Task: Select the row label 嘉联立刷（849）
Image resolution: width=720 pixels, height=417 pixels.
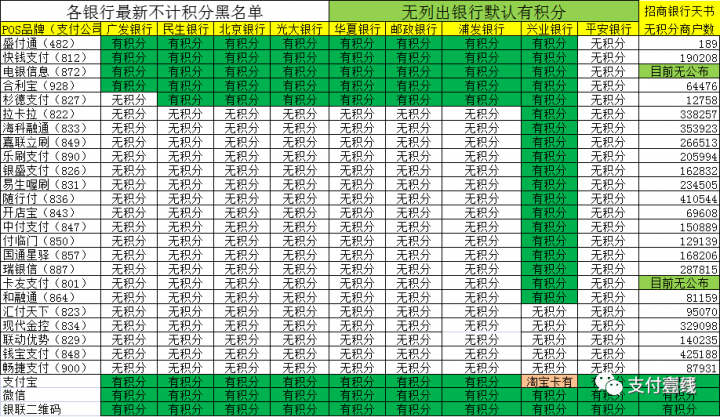Action: (51, 142)
